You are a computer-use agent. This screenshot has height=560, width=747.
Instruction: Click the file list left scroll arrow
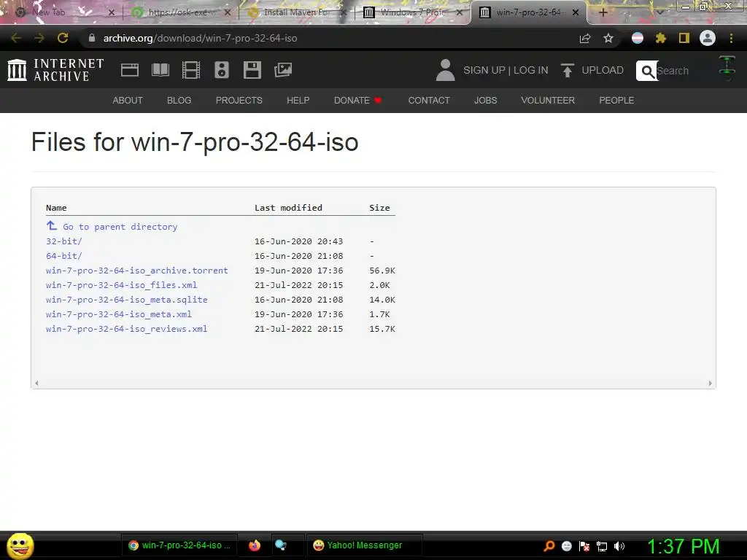[x=36, y=384]
